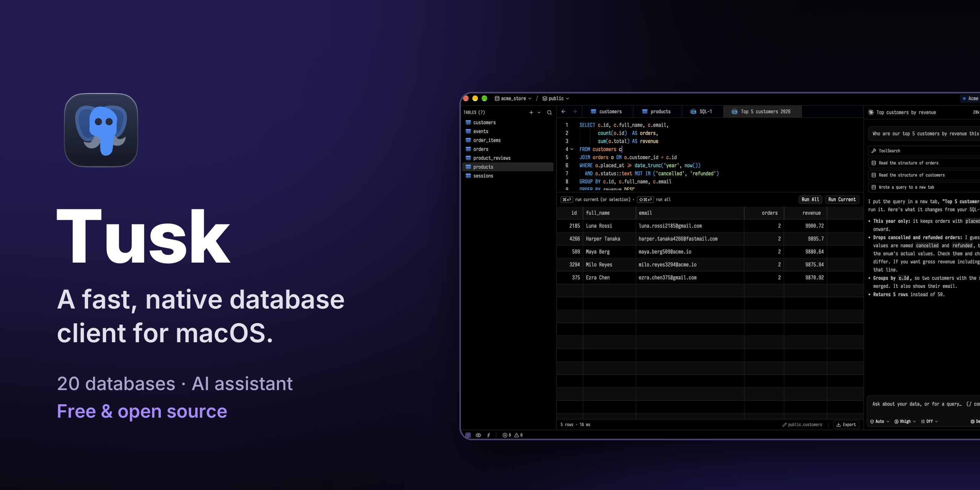This screenshot has width=980, height=490.
Task: Click the product_reviews table icon in the sidebar
Action: click(468, 158)
